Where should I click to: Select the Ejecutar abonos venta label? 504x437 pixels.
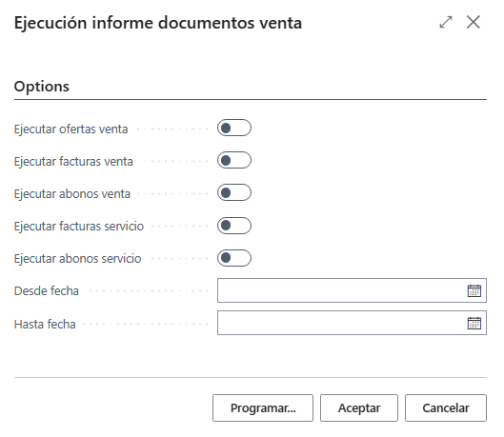(x=72, y=194)
